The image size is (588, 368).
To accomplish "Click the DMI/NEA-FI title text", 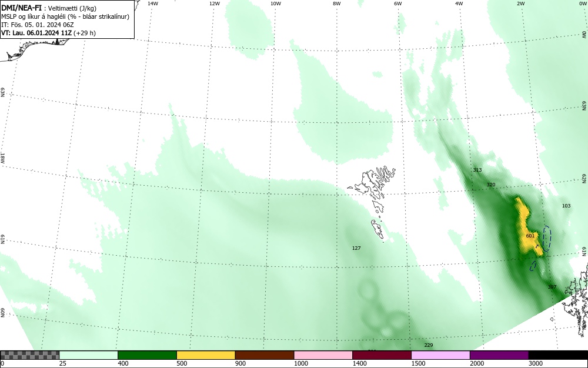I will 21,8.
